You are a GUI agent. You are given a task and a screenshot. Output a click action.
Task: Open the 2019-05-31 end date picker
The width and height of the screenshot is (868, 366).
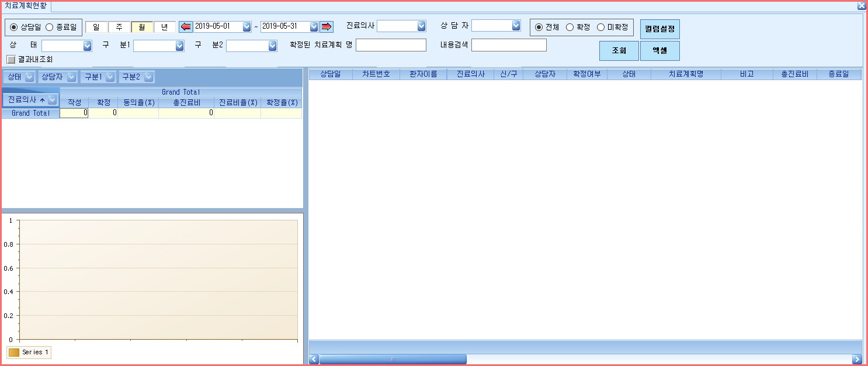[314, 27]
